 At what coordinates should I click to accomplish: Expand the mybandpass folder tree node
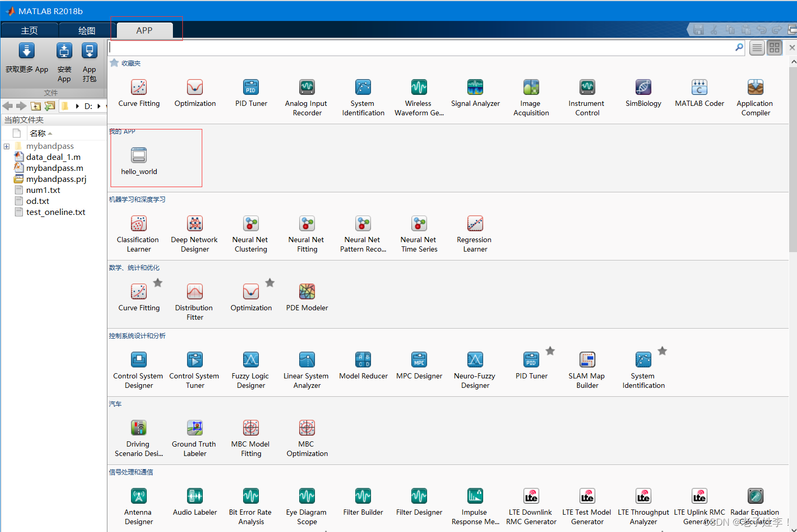click(6, 146)
